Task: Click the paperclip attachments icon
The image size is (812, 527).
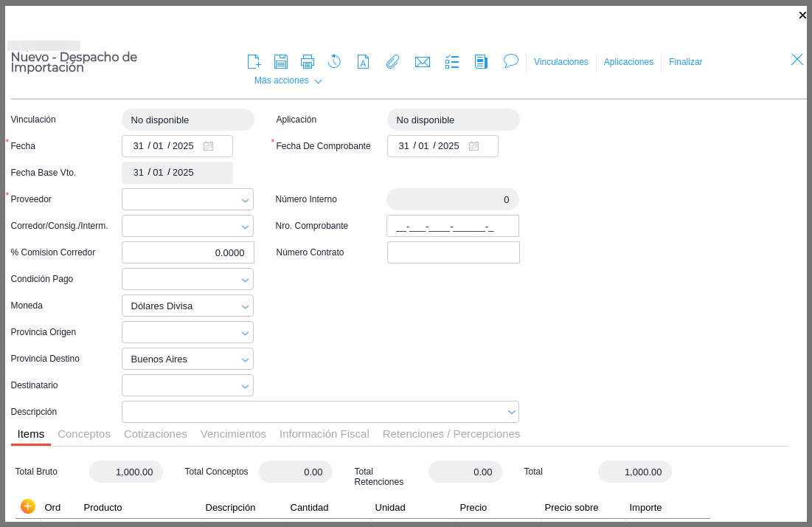Action: [392, 62]
